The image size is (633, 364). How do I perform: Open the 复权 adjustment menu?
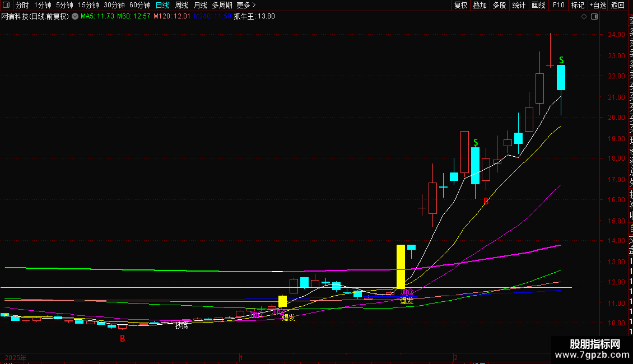coord(460,5)
